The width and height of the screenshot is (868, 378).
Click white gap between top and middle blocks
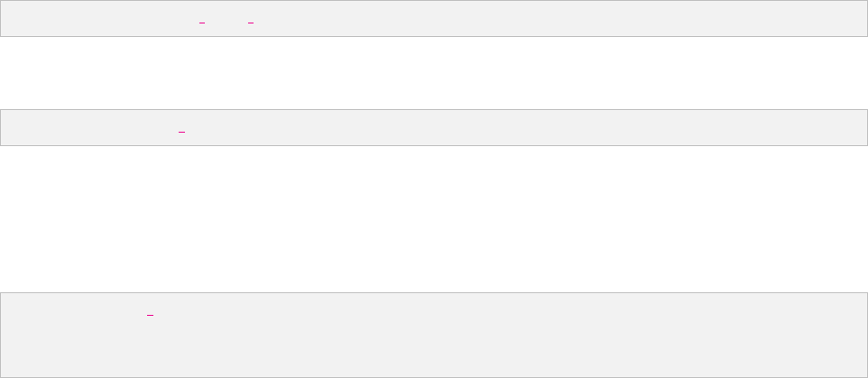click(x=434, y=73)
